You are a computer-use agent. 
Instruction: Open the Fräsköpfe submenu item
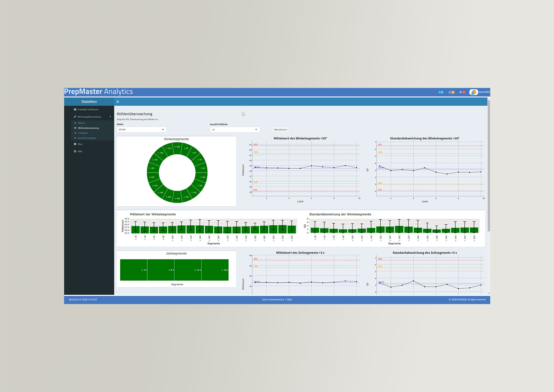[x=83, y=133]
